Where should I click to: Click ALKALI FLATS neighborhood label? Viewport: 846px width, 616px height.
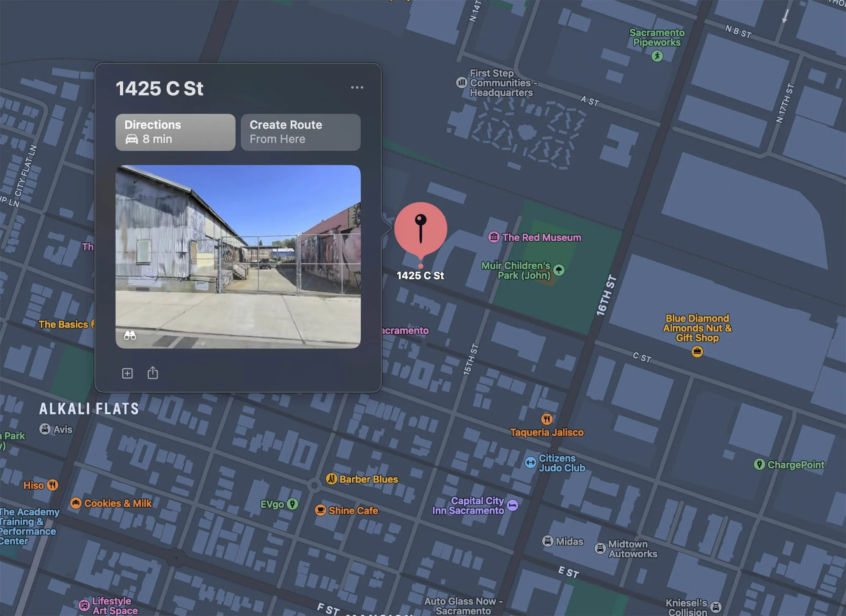pyautogui.click(x=89, y=409)
